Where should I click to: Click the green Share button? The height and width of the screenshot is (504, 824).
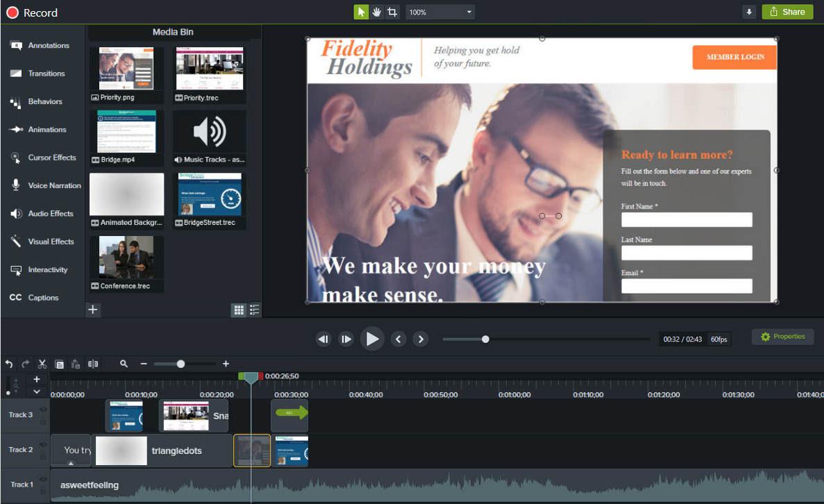pyautogui.click(x=787, y=12)
